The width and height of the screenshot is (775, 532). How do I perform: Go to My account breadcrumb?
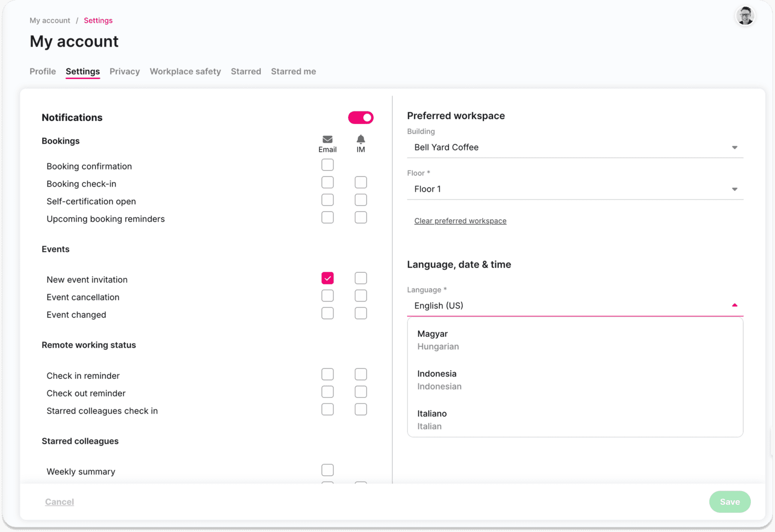pyautogui.click(x=50, y=21)
